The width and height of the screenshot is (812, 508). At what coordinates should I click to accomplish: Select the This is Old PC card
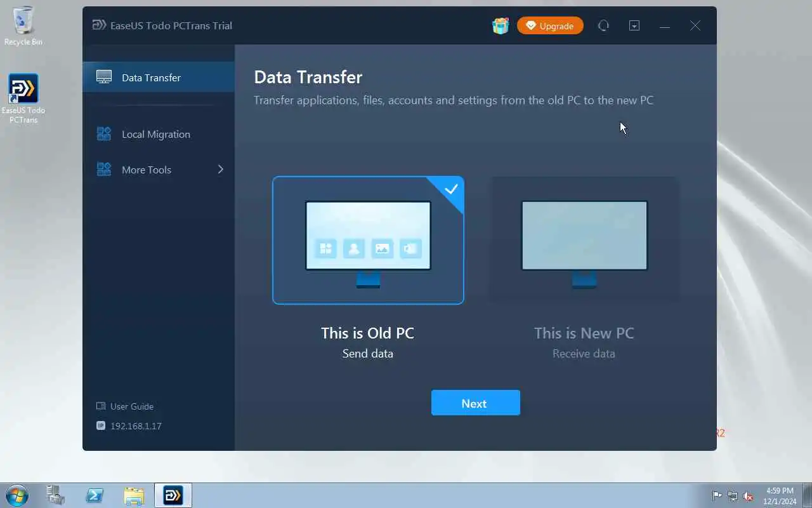(x=368, y=240)
